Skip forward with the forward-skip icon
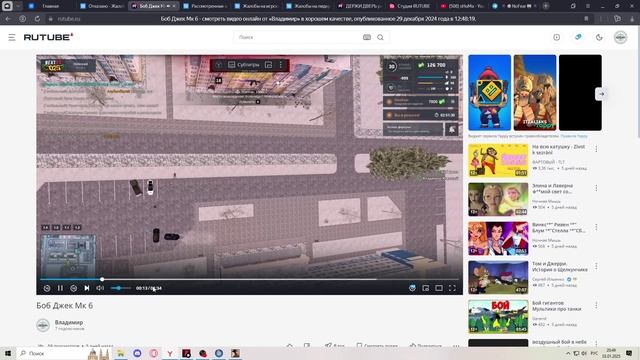This screenshot has height=360, width=640. [x=73, y=288]
